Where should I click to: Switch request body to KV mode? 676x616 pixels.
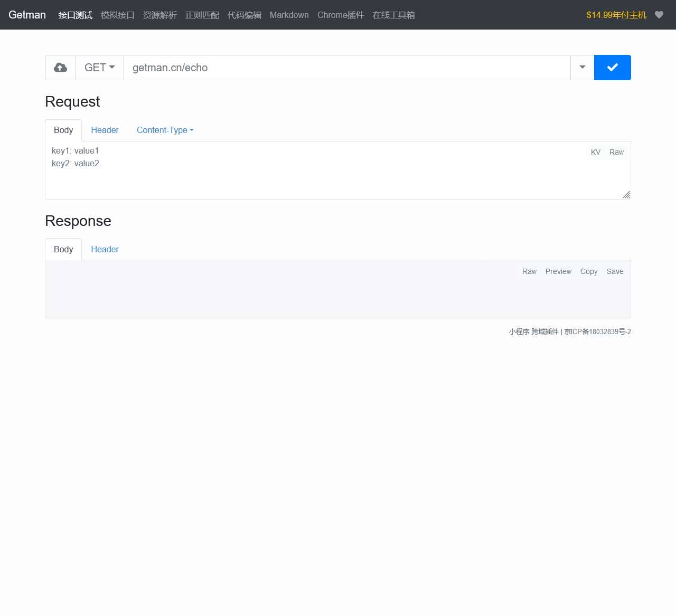point(595,152)
